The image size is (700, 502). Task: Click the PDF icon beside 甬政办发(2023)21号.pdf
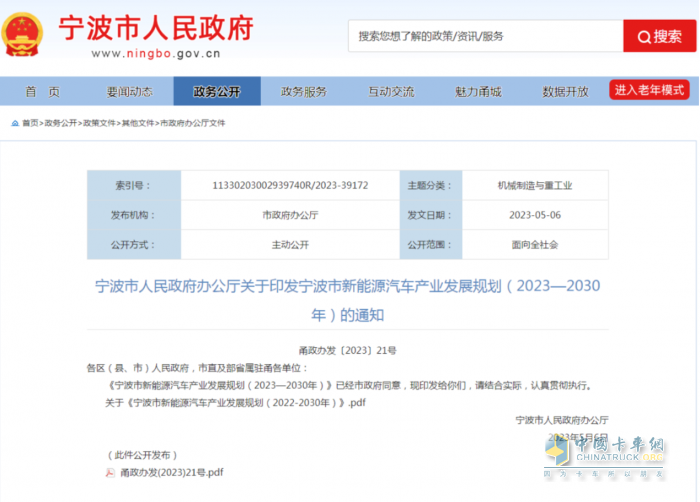[110, 472]
